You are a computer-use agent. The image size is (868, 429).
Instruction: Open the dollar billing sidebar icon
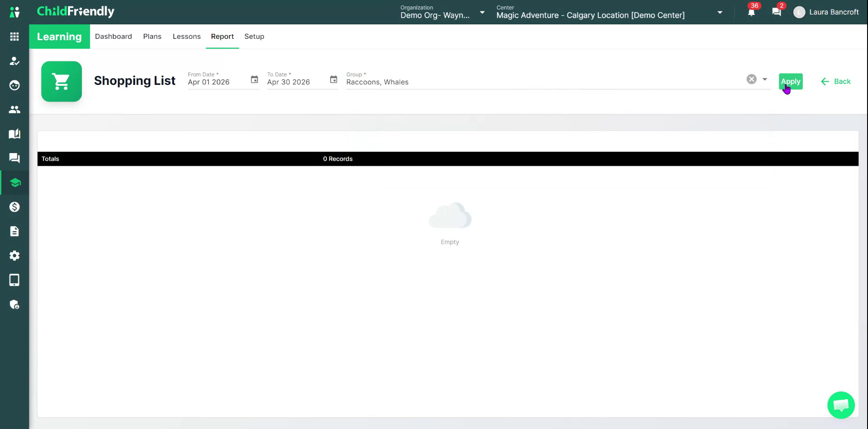pyautogui.click(x=14, y=207)
